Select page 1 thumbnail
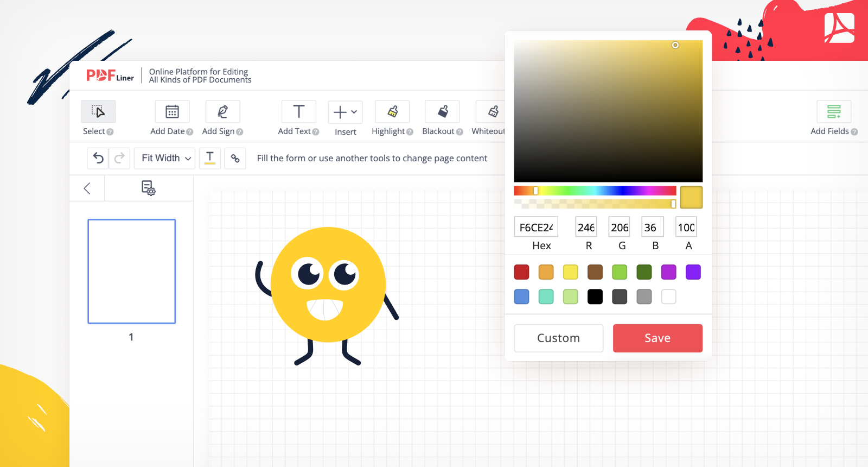Screen dimensions: 868x467 [132, 271]
